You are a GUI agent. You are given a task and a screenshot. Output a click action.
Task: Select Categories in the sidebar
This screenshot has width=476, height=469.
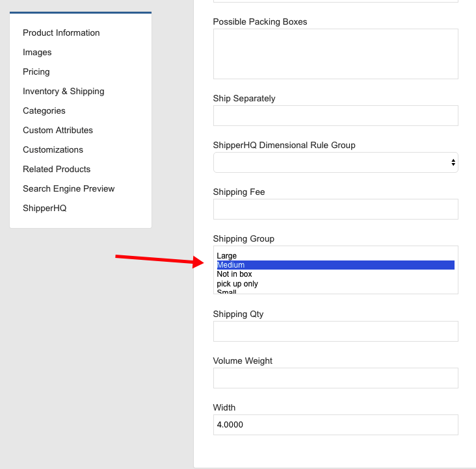tap(44, 111)
